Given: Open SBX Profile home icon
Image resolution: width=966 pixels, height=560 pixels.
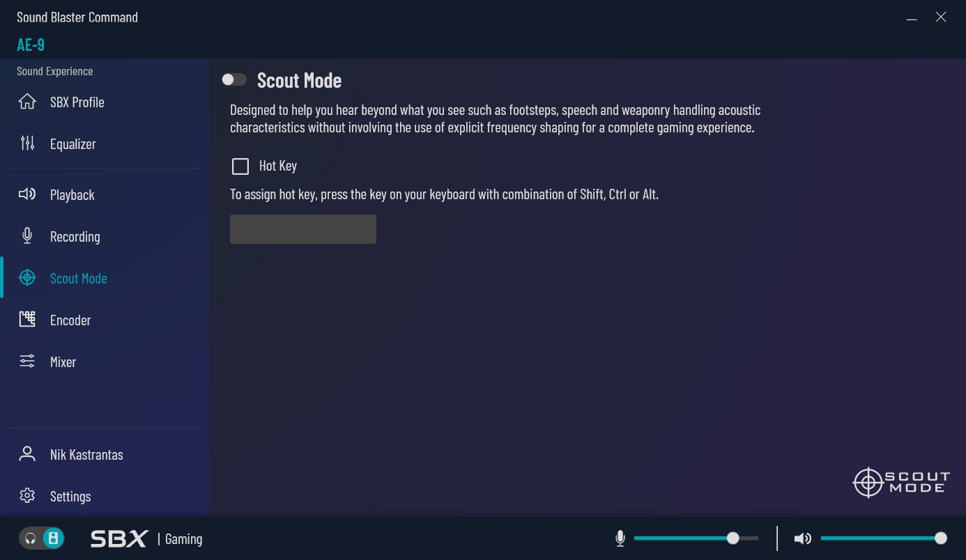Looking at the screenshot, I should coord(27,102).
